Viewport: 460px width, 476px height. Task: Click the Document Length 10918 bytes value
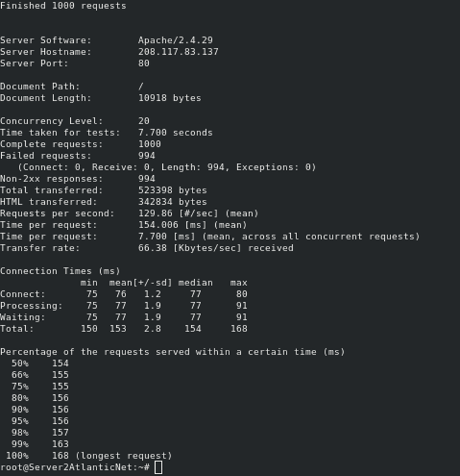(x=170, y=98)
